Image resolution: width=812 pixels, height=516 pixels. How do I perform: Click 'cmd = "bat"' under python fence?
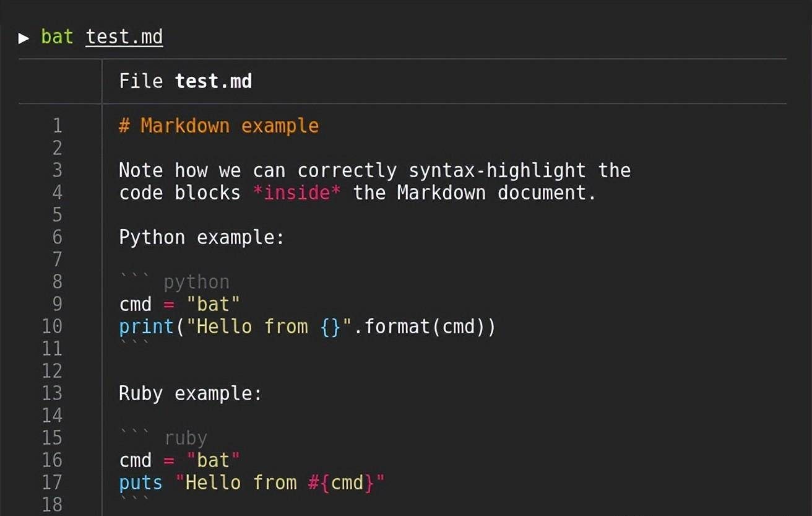click(x=179, y=304)
